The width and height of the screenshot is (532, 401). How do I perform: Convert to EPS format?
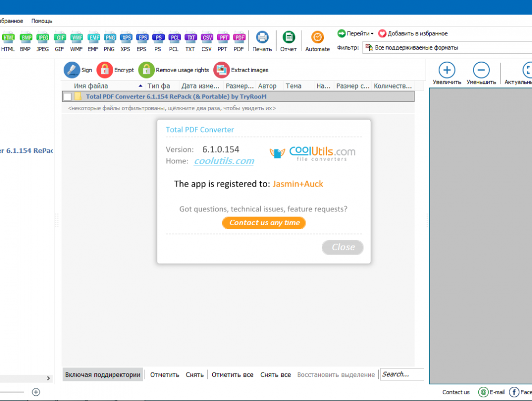142,42
